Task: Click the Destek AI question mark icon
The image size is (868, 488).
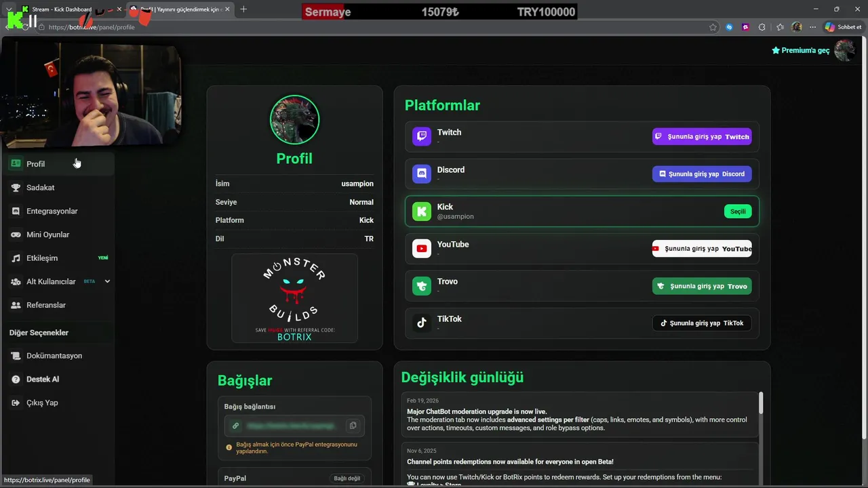Action: click(16, 379)
